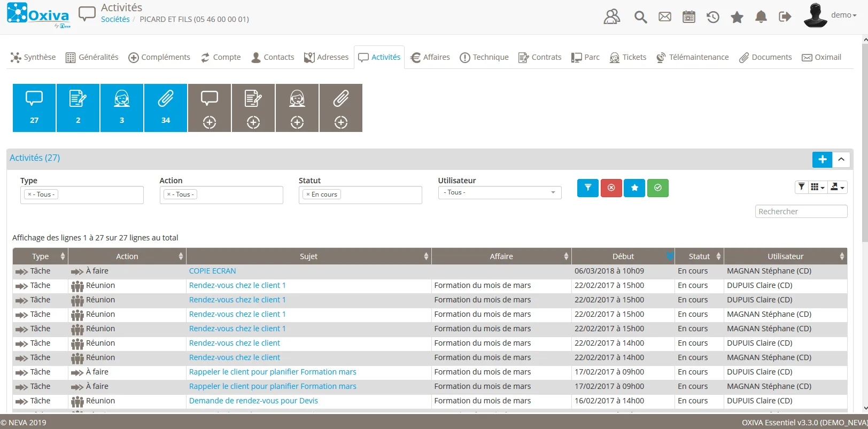
Task: Open the Utilisateur Tous dropdown
Action: pyautogui.click(x=500, y=192)
